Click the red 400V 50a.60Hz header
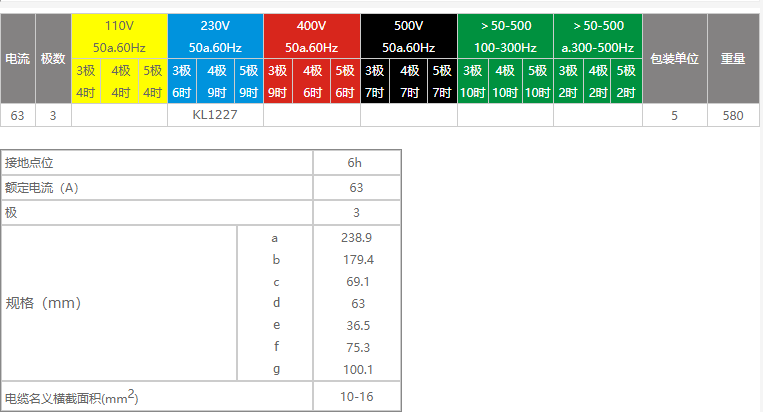This screenshot has width=763, height=412. click(312, 36)
